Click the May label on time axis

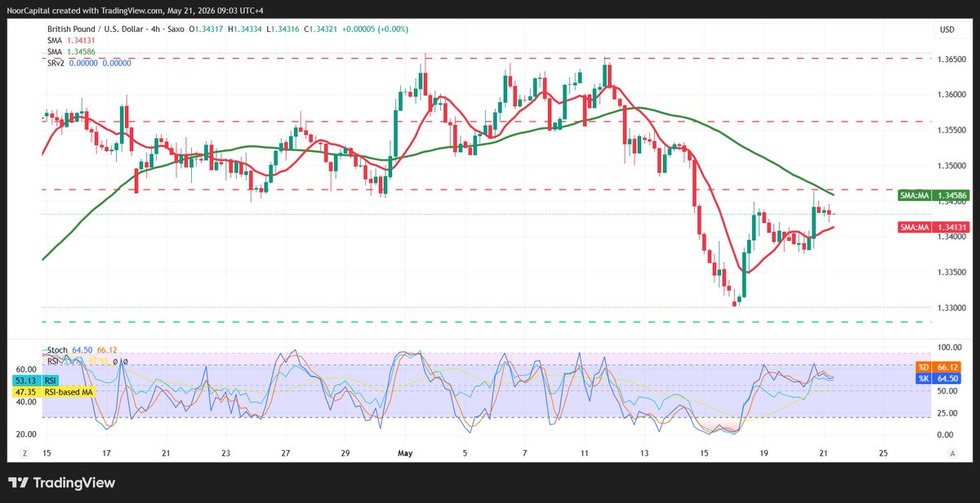point(405,452)
